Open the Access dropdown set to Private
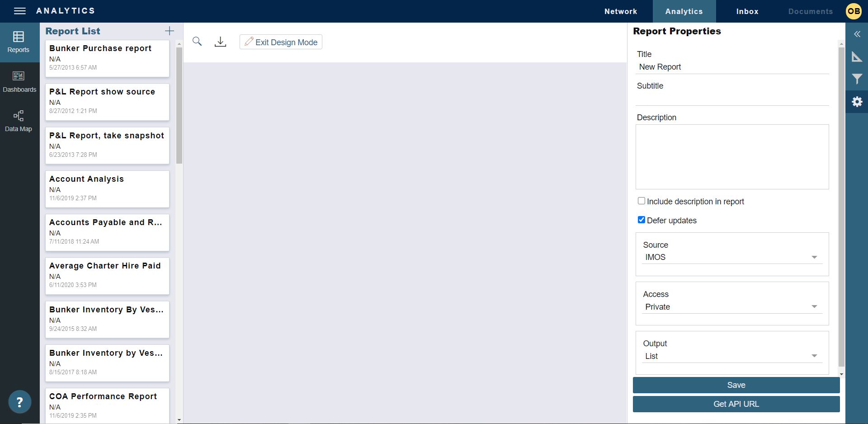This screenshot has width=868, height=424. [x=814, y=306]
